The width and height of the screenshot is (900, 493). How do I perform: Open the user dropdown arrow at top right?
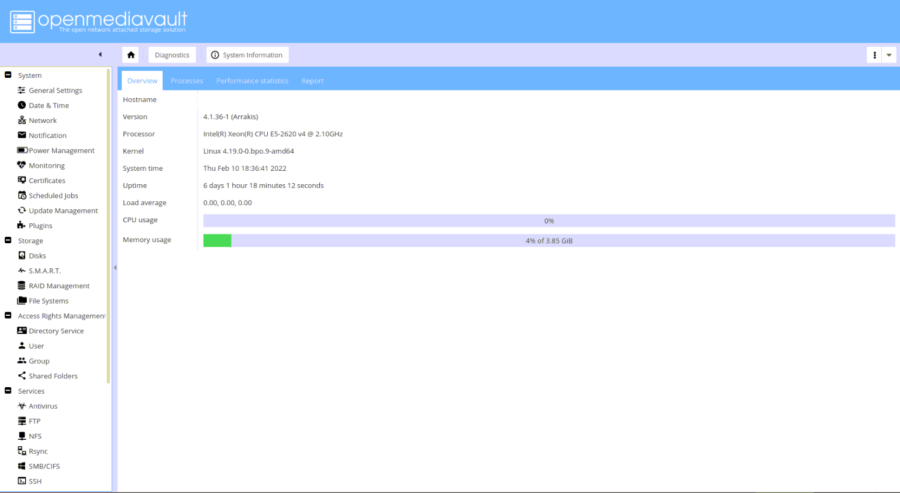click(889, 55)
